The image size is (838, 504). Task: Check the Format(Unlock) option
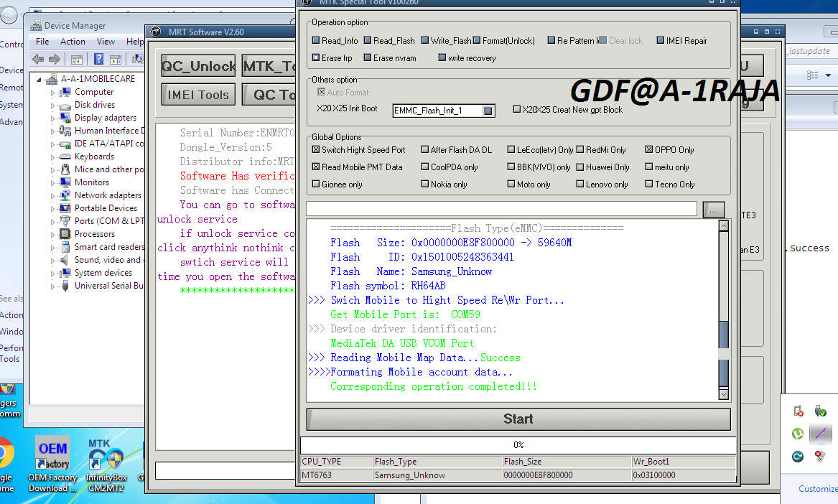tap(477, 40)
